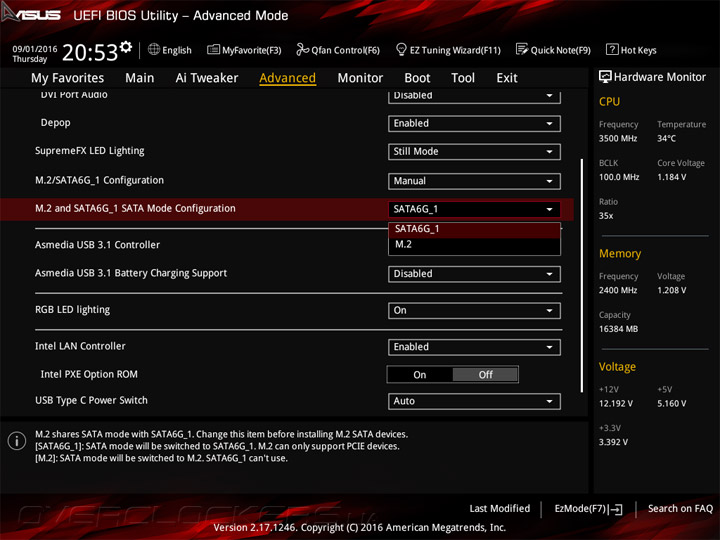Select M.2 and SATA6G_1 SATA Mode Configuration row
Image resolution: width=720 pixels, height=540 pixels.
point(287,209)
